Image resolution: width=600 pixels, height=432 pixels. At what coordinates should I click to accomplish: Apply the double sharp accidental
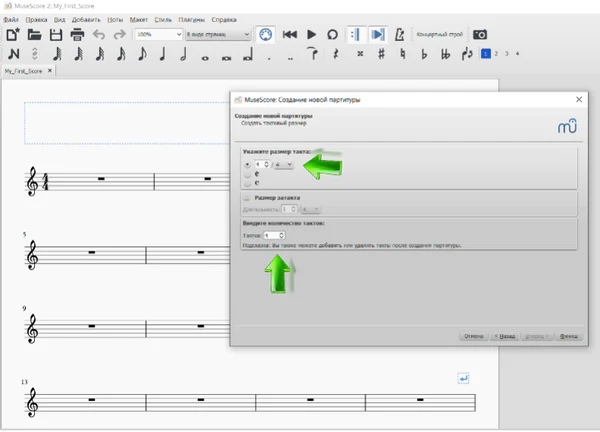pos(360,54)
